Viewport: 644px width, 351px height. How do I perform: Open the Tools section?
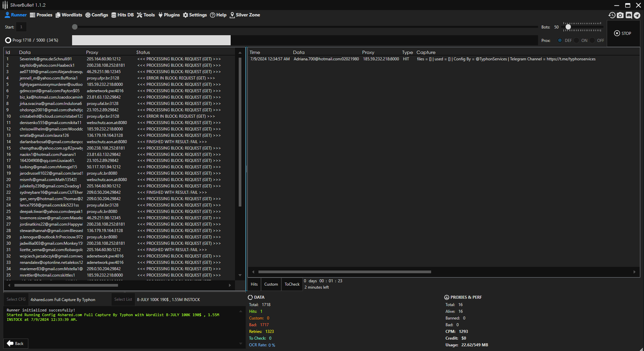[x=146, y=15]
